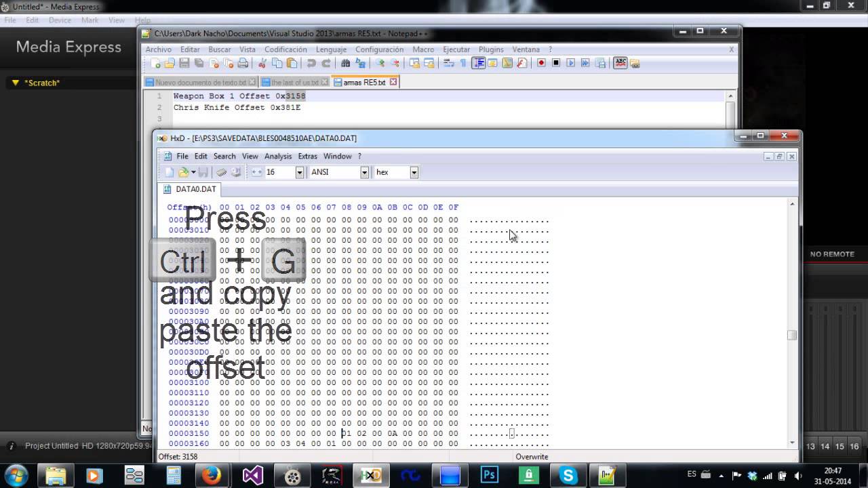
Task: Open HxD File menu
Action: (x=182, y=156)
